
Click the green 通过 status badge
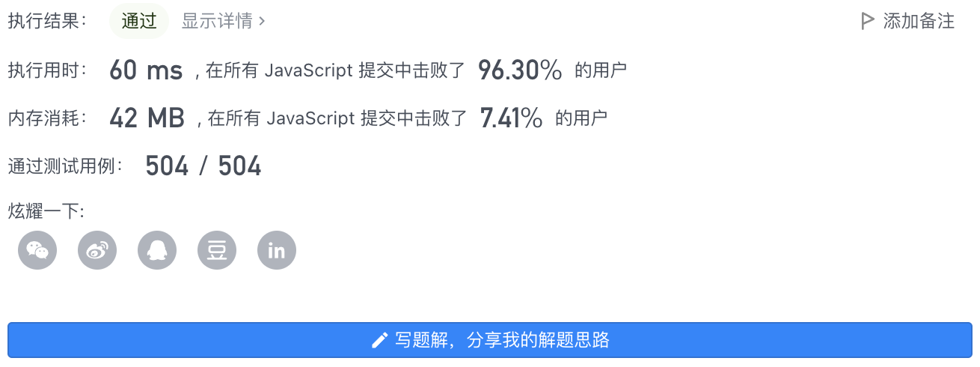click(139, 21)
